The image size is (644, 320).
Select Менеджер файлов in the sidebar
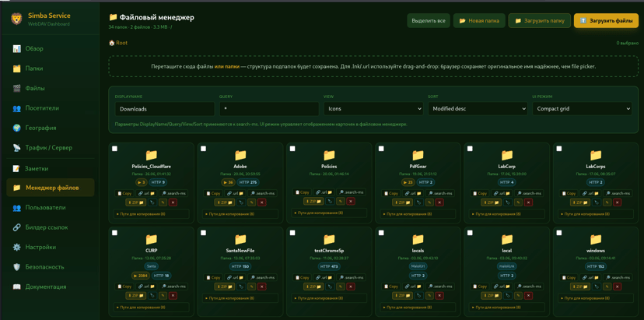pos(51,188)
